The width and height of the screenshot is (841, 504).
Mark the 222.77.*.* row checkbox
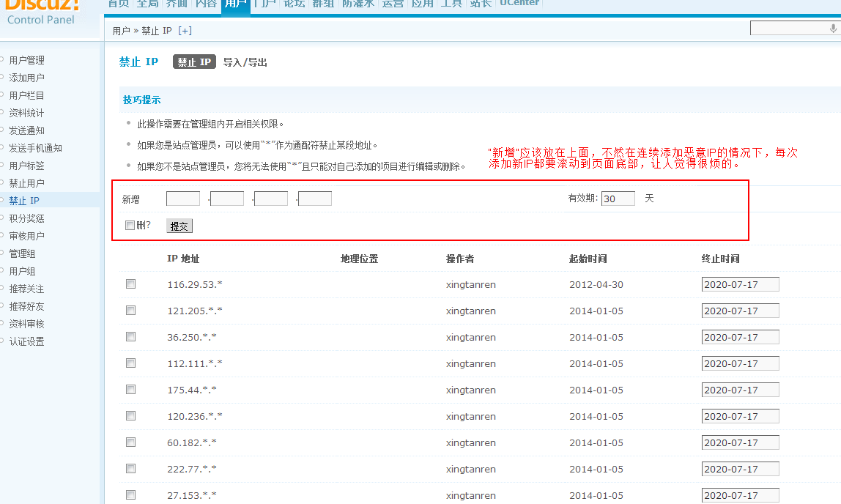coord(131,468)
